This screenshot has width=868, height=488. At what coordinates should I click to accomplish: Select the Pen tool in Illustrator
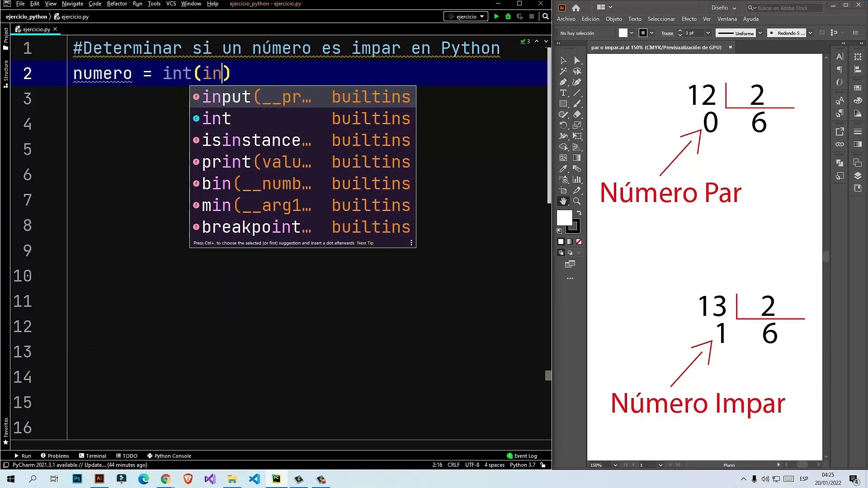click(563, 82)
